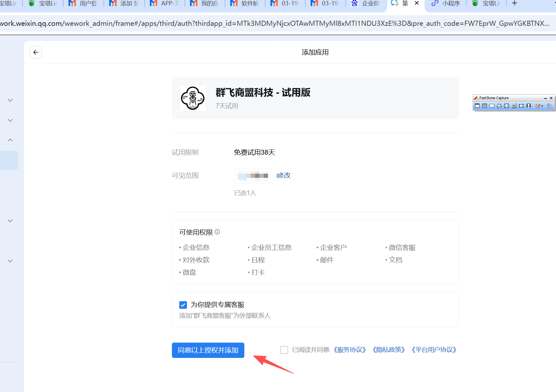Viewport: 556px width, 392px height.
Task: Click the browser address bar URL
Action: pyautogui.click(x=274, y=24)
